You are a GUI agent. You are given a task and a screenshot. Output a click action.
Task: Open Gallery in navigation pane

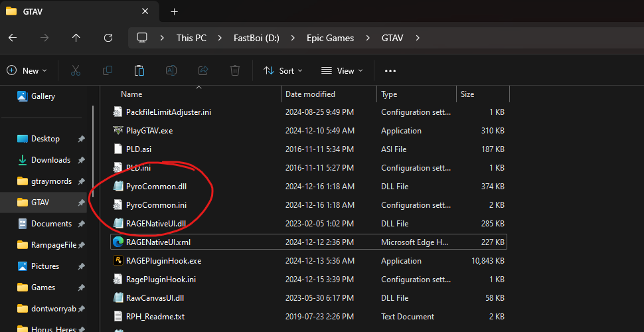click(43, 96)
